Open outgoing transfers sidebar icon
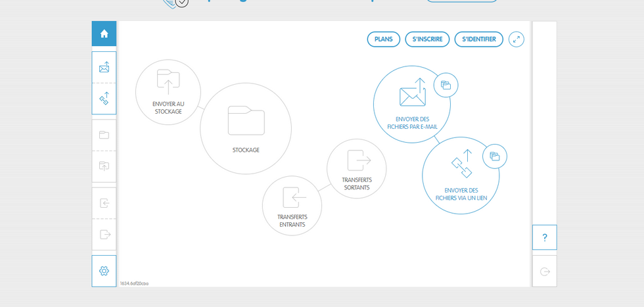The width and height of the screenshot is (644, 307). click(x=104, y=234)
